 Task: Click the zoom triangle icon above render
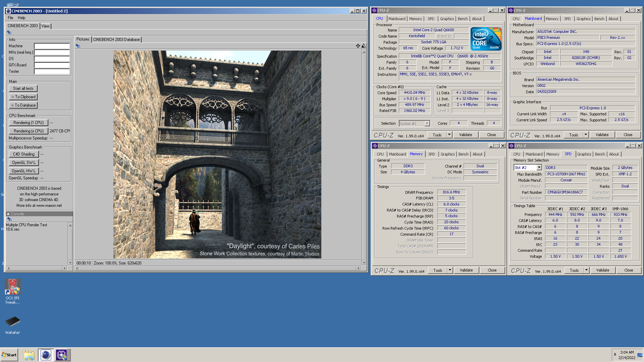(364, 46)
